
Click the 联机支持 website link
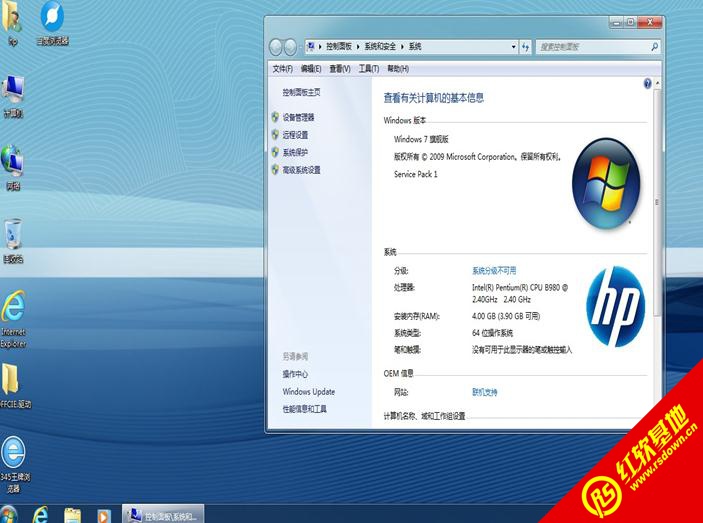485,392
